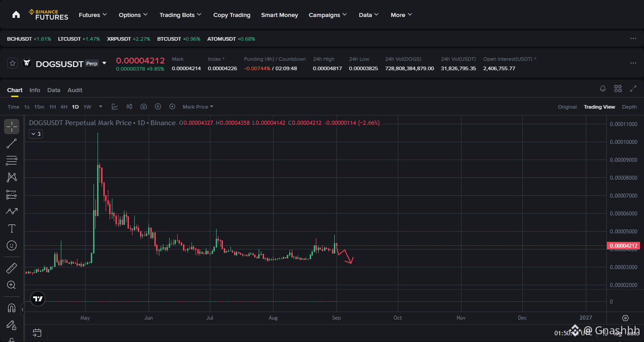Switch to the Info tab
The width and height of the screenshot is (644, 342).
click(x=35, y=90)
